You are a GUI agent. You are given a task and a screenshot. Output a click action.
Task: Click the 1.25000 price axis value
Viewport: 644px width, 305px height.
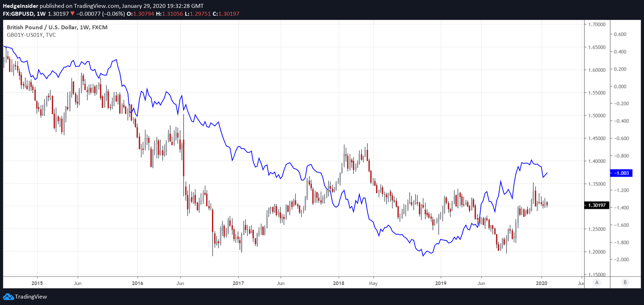pyautogui.click(x=597, y=229)
